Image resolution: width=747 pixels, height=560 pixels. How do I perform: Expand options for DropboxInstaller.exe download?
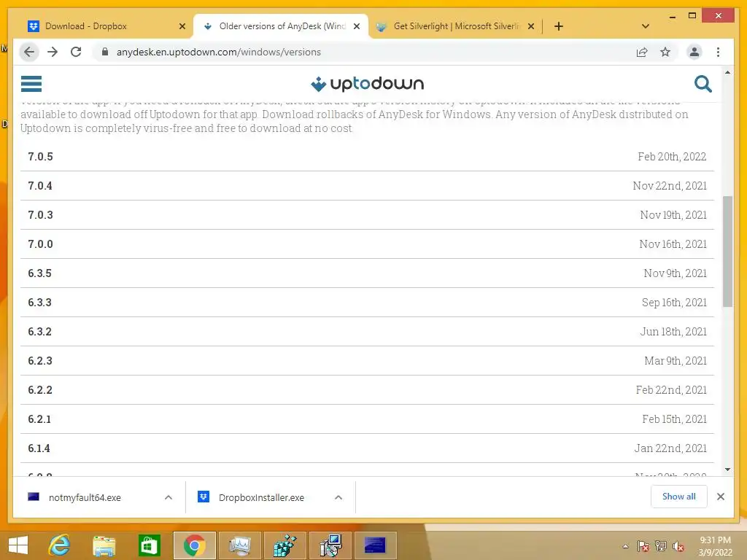click(338, 497)
